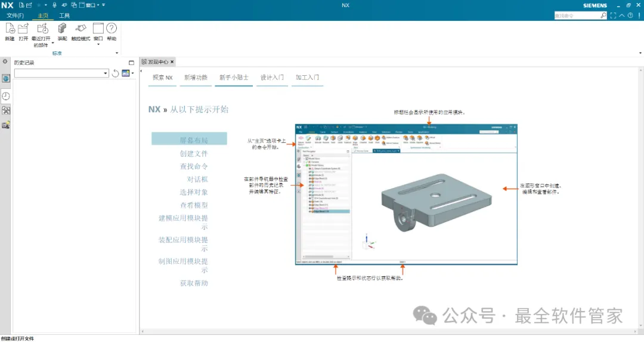Open the 历史记录 filter combo box
This screenshot has width=644, height=342.
click(x=61, y=73)
